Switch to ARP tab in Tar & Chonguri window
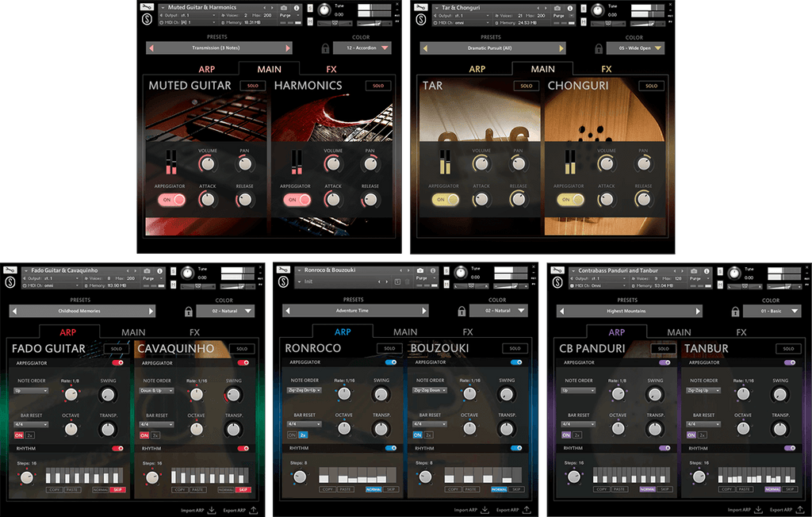 477,70
